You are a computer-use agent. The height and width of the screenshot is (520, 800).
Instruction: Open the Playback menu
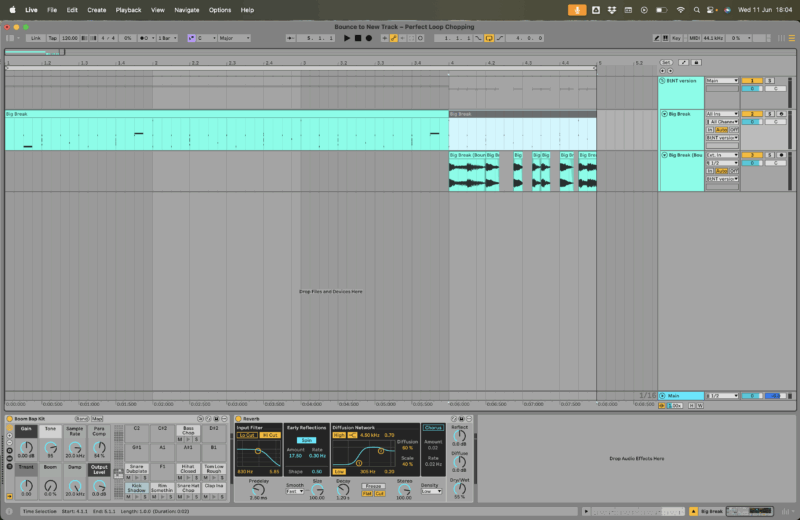tap(128, 9)
